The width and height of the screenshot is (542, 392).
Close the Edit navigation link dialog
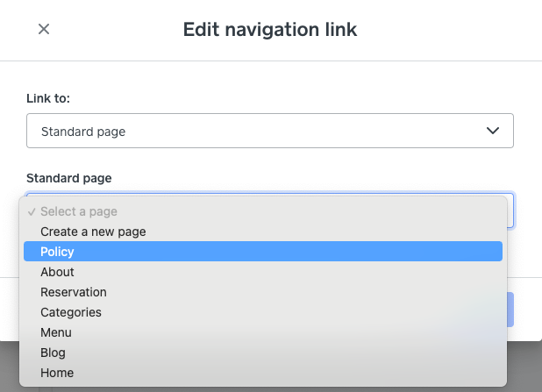click(x=44, y=30)
